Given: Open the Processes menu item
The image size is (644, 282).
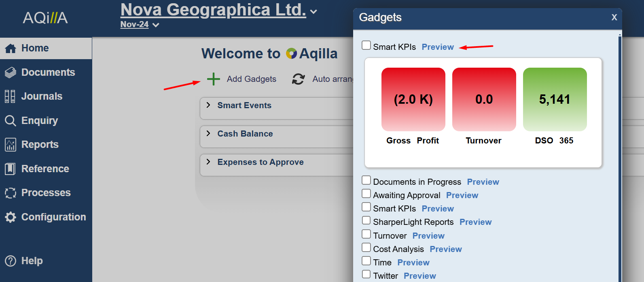Looking at the screenshot, I should (x=46, y=193).
